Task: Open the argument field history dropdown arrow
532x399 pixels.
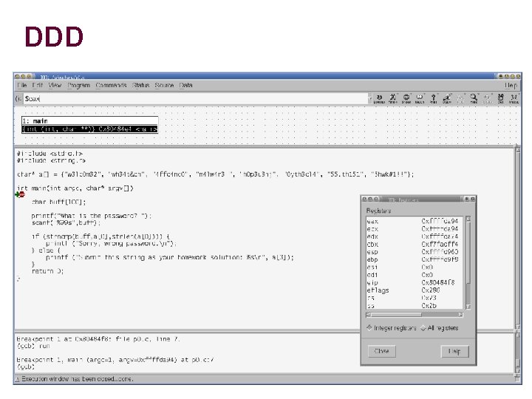Action: [x=370, y=99]
